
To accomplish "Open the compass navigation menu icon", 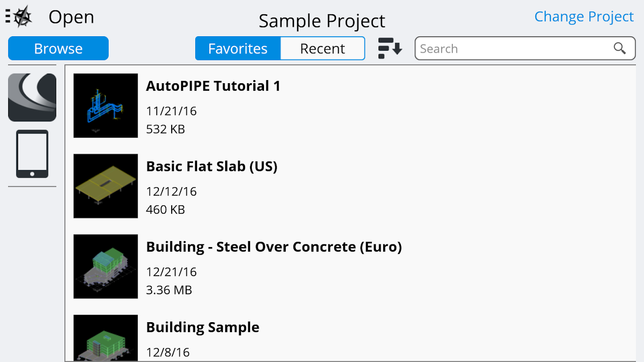I will (19, 17).
